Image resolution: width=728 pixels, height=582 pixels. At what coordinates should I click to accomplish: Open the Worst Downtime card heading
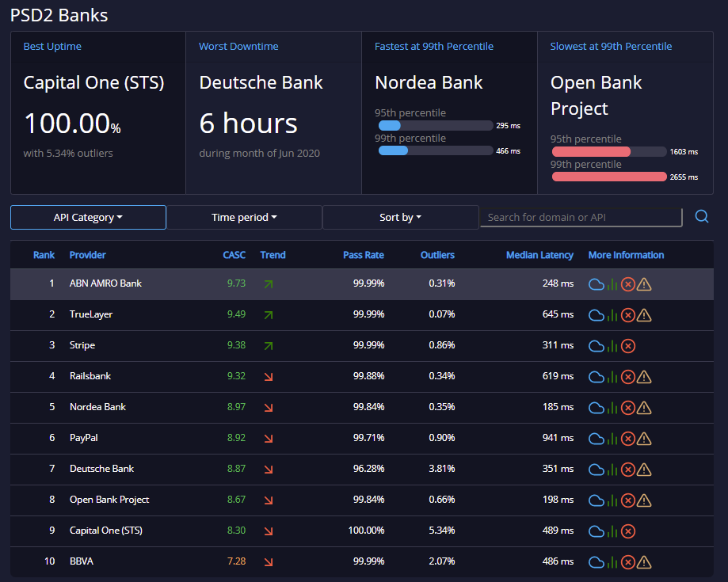[238, 47]
